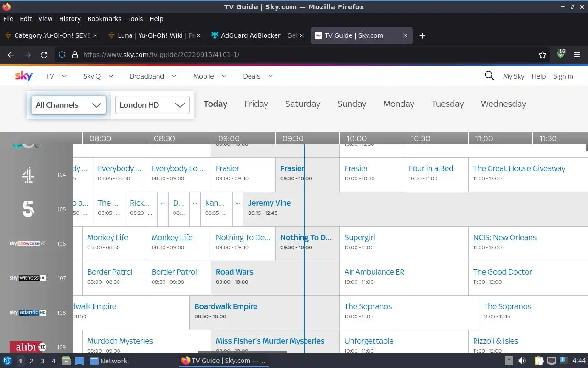Open Air Ambulance ER listing

(x=404, y=278)
